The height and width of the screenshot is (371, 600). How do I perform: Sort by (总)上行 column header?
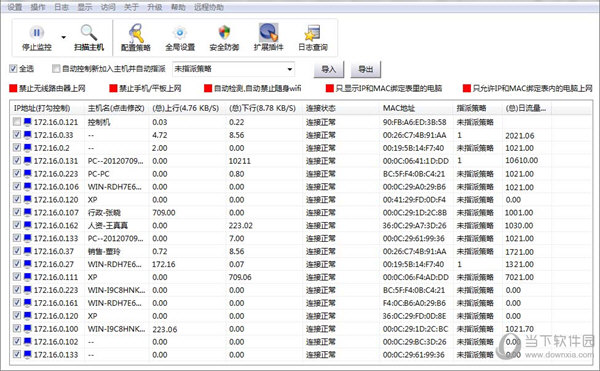[187, 108]
